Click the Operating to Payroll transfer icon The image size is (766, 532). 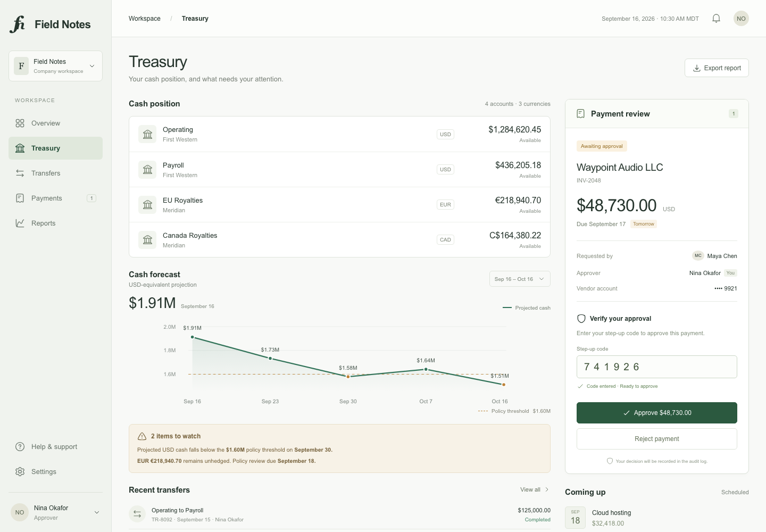(x=137, y=514)
